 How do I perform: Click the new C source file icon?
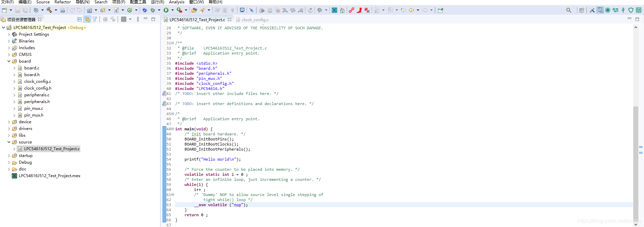pos(117,10)
